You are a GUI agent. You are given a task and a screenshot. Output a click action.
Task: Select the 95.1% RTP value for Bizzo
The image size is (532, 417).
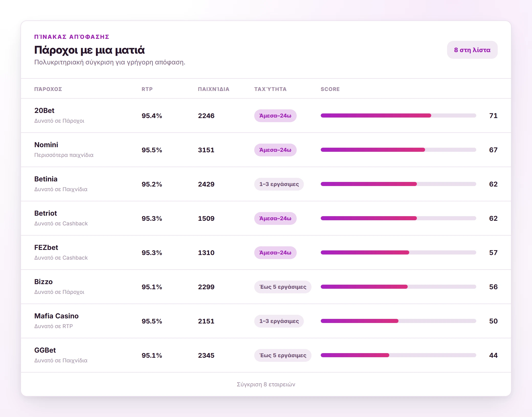[152, 287]
